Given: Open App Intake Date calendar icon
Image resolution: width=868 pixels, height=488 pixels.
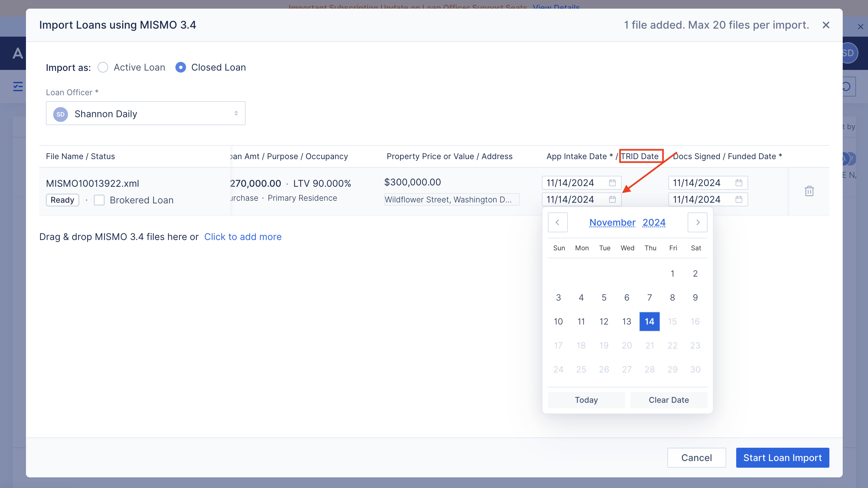Looking at the screenshot, I should point(612,183).
